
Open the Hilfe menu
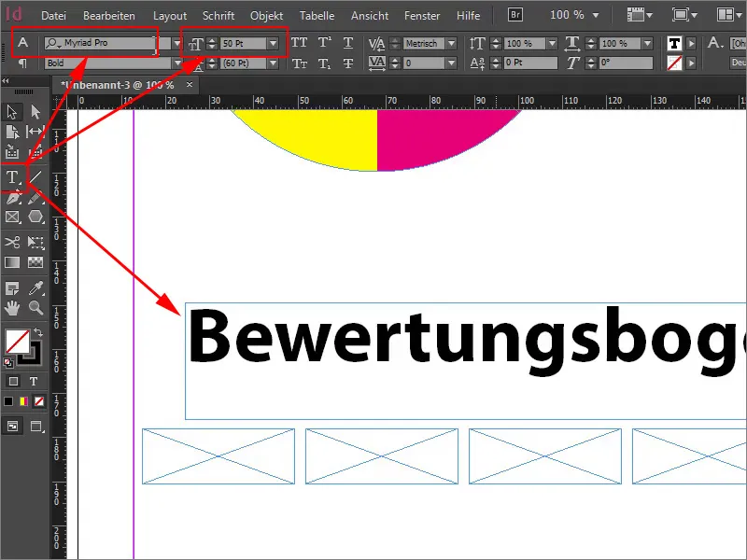[469, 16]
